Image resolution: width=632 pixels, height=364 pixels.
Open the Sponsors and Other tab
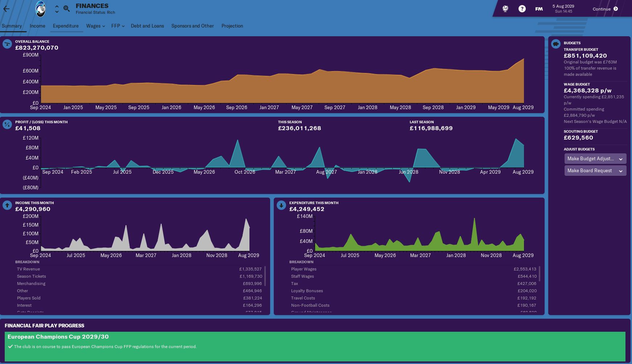coord(193,26)
